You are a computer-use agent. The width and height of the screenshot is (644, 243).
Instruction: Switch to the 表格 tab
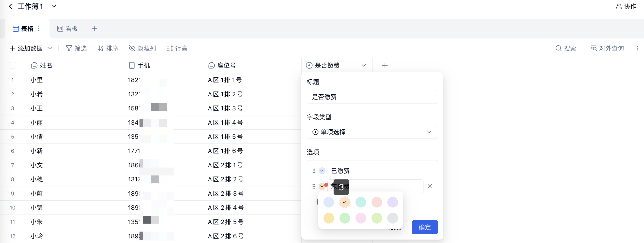[x=23, y=29]
